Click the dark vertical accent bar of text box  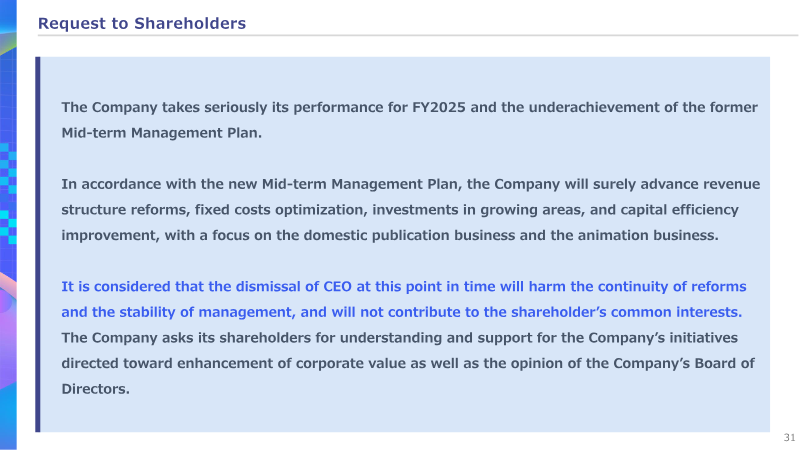38,244
